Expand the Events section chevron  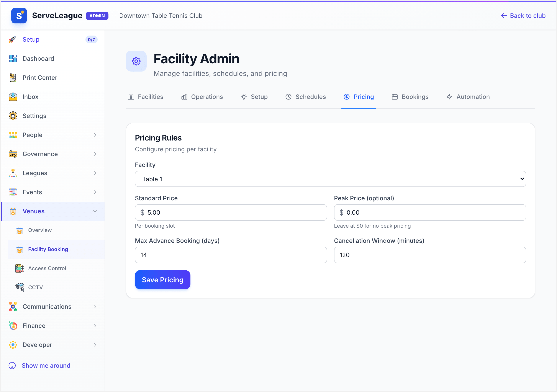click(x=95, y=192)
